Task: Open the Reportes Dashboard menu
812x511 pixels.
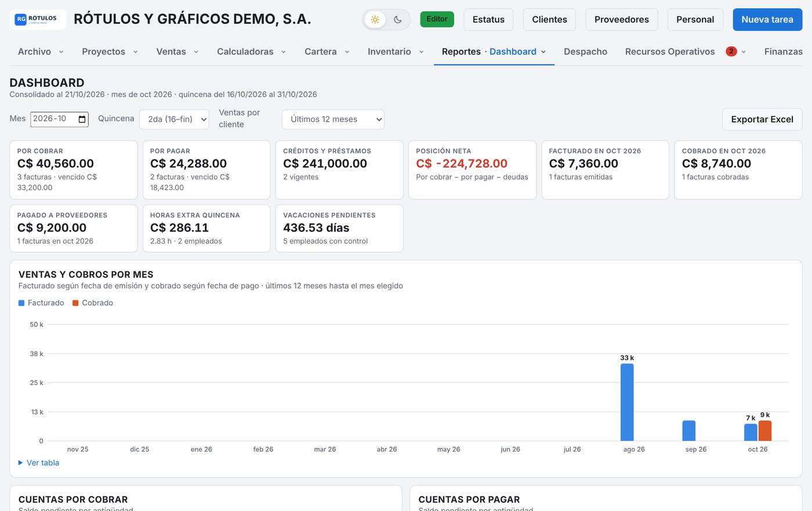Action: click(x=494, y=52)
